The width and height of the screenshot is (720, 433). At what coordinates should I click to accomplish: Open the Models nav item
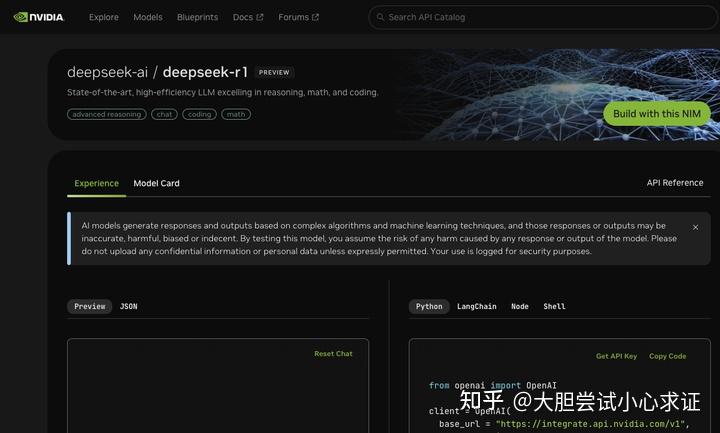click(148, 17)
